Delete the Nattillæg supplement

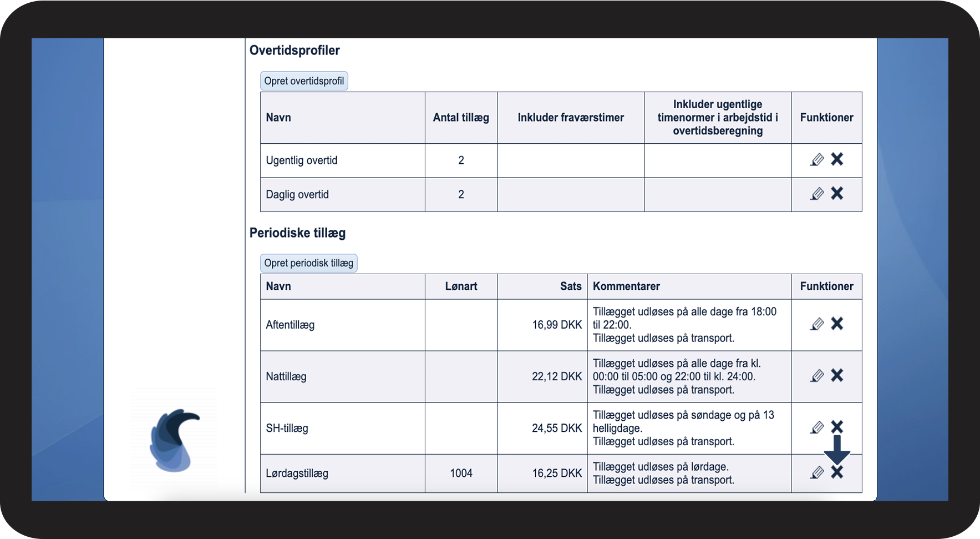pyautogui.click(x=837, y=375)
